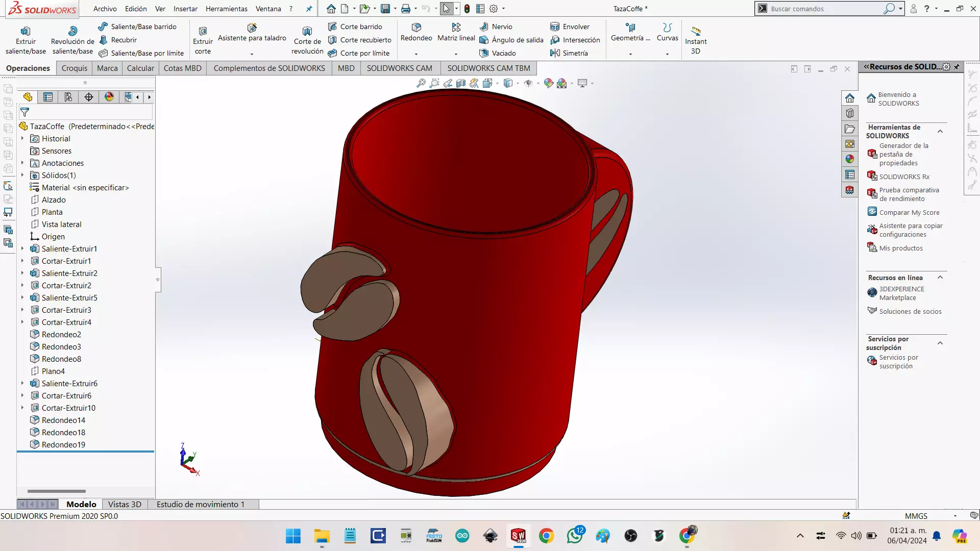Screen dimensions: 980x551
Task: Open the Archivo menu
Action: pos(105,9)
